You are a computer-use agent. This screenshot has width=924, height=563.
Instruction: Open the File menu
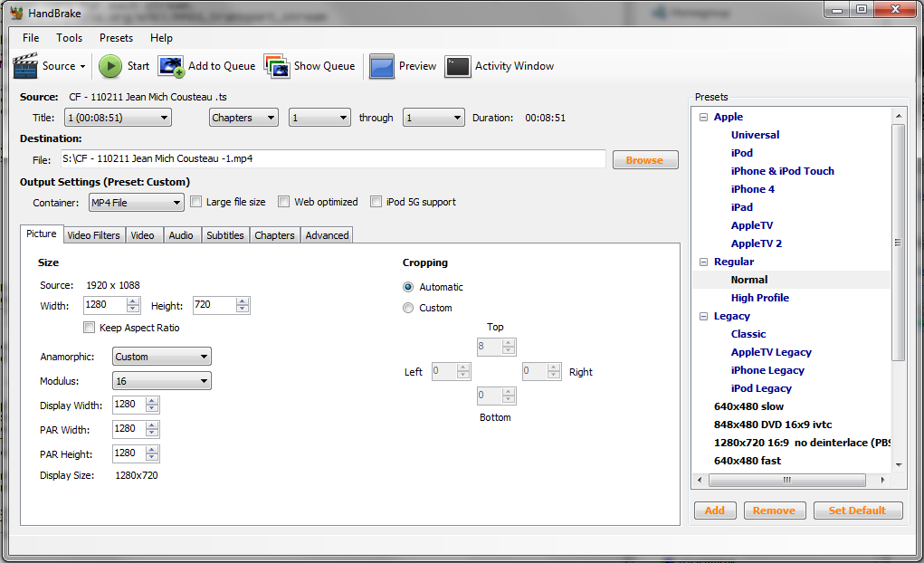(x=31, y=38)
